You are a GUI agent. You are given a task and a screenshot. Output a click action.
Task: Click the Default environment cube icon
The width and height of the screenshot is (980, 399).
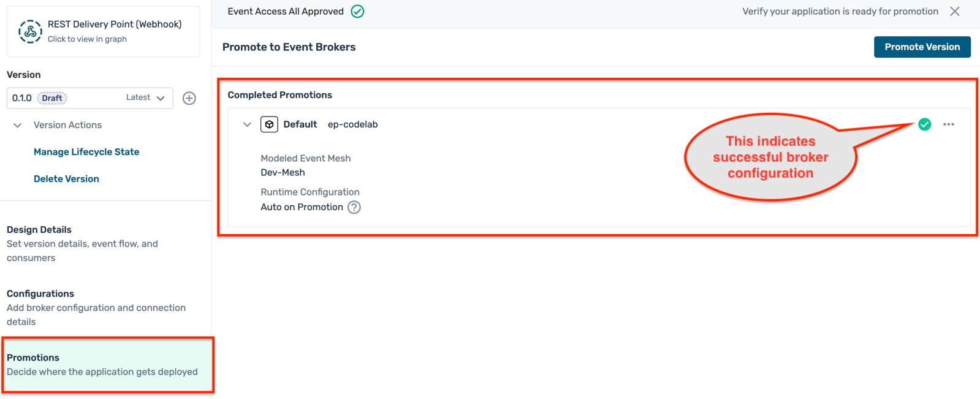tap(269, 124)
